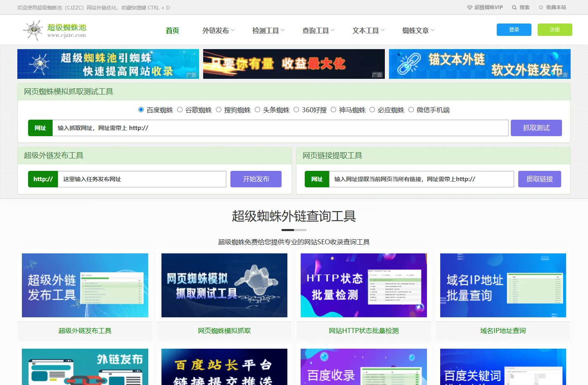
Task: Expand the 文本工具 dropdown menu
Action: 368,31
